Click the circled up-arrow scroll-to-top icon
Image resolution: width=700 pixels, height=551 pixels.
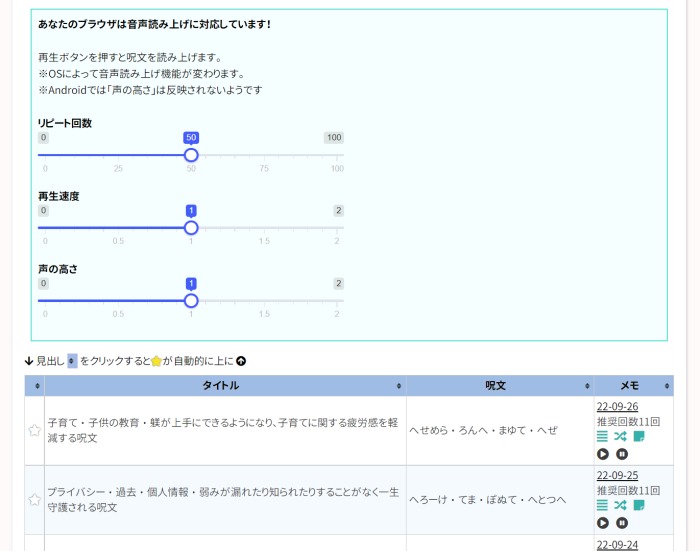pos(241,361)
